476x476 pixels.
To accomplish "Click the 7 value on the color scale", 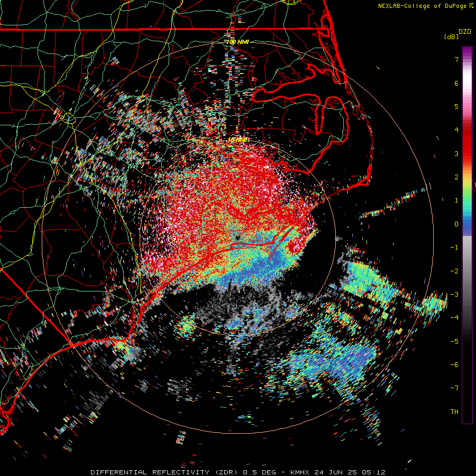I will click(x=456, y=59).
